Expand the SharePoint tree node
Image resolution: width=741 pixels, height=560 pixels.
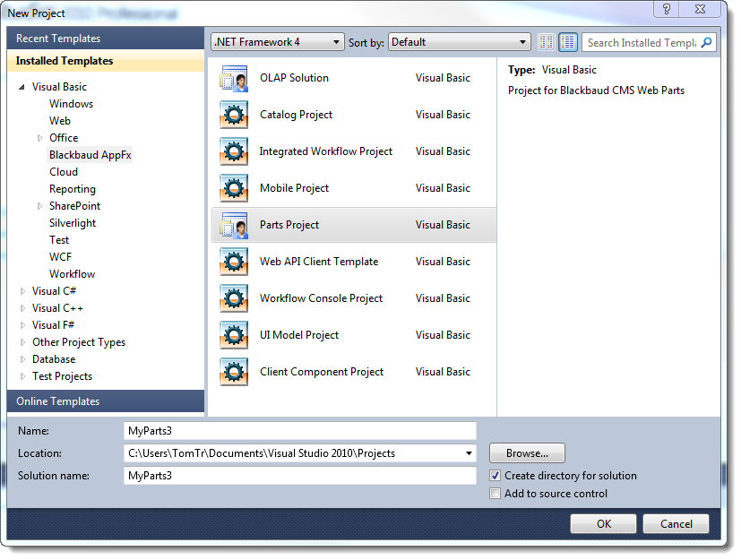coord(39,206)
